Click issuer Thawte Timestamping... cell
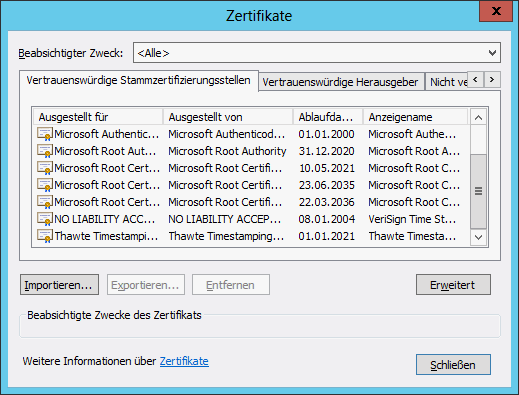Screen dimensions: 519x395 pos(226,236)
